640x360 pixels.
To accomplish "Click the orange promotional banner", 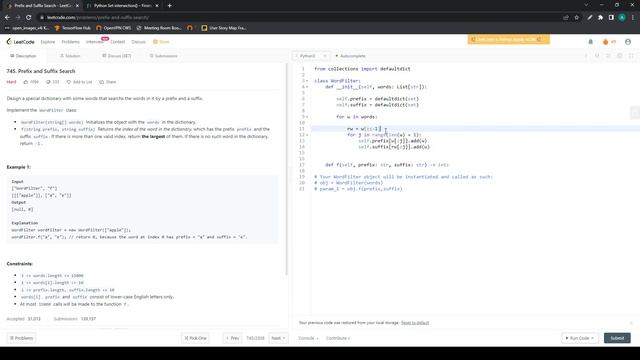I will pos(509,39).
